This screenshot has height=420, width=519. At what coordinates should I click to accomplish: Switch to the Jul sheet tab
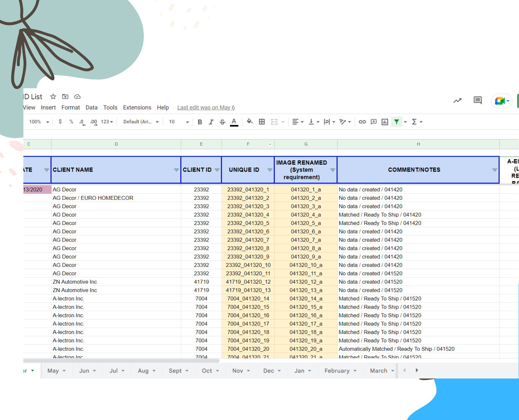pos(117,371)
